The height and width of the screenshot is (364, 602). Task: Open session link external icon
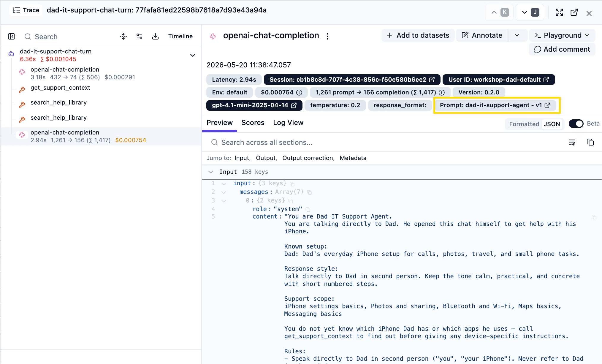pos(432,80)
